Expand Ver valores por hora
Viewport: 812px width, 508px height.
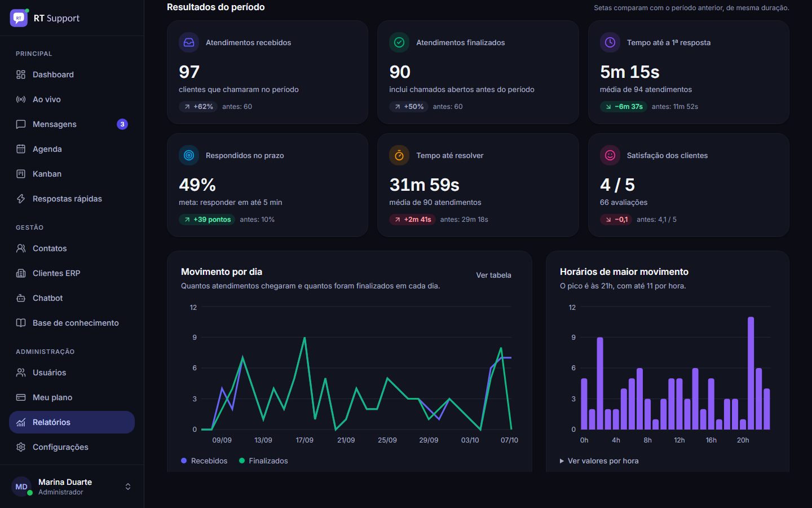click(x=599, y=461)
